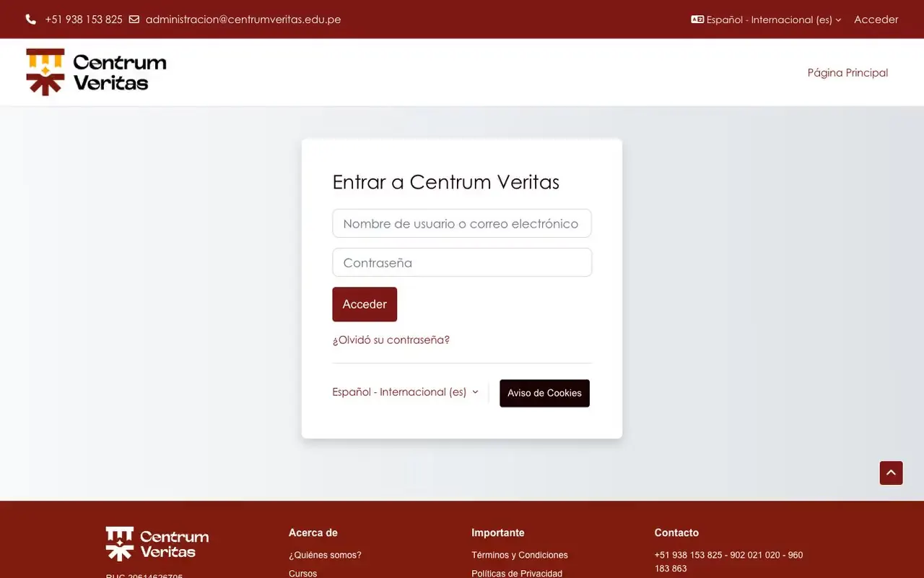
Task: Click the white Centrum Veritas footer logo
Action: (157, 544)
